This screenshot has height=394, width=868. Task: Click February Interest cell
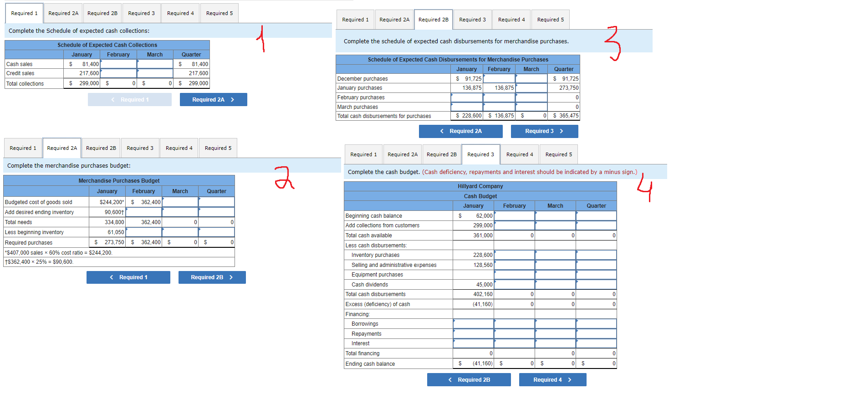[515, 343]
